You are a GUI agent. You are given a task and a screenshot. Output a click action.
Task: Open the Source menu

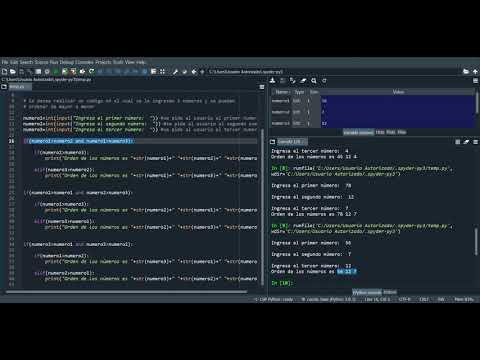[41, 62]
